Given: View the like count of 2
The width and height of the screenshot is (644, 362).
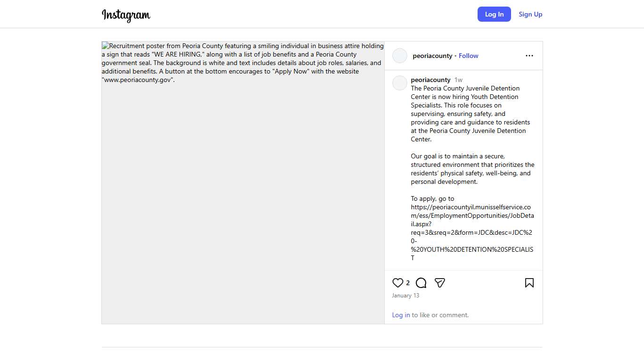Looking at the screenshot, I should tap(408, 283).
